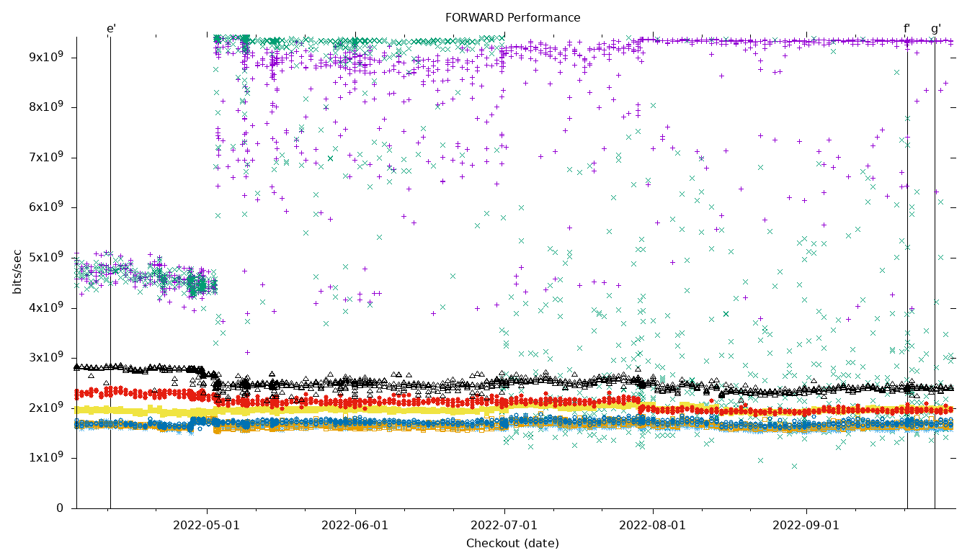The image size is (980, 553).
Task: Click the y-axis tick '7x10⁹'
Action: (x=46, y=157)
